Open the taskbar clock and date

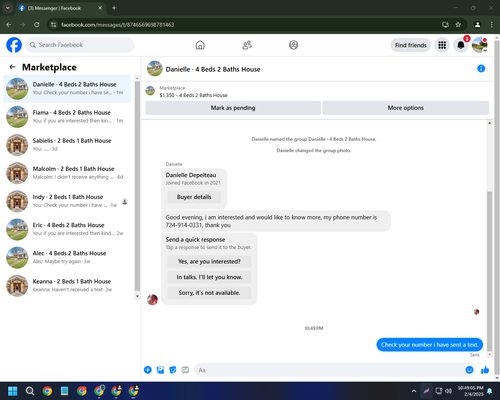coord(470,391)
